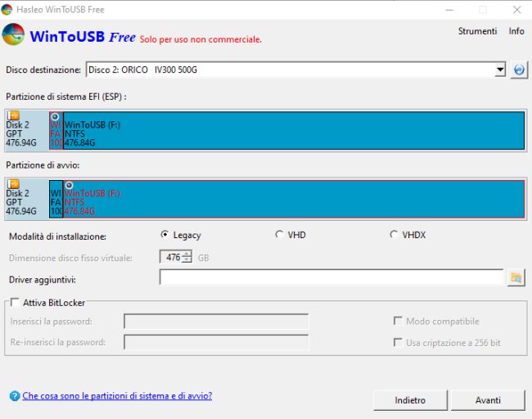Open link about system and boot partitions
Viewport: 532px width, 419px height.
[117, 396]
